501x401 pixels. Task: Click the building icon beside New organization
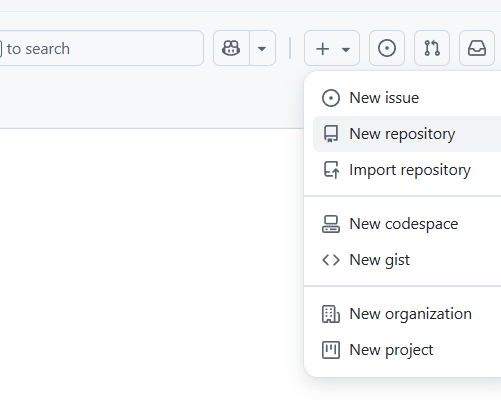(331, 314)
